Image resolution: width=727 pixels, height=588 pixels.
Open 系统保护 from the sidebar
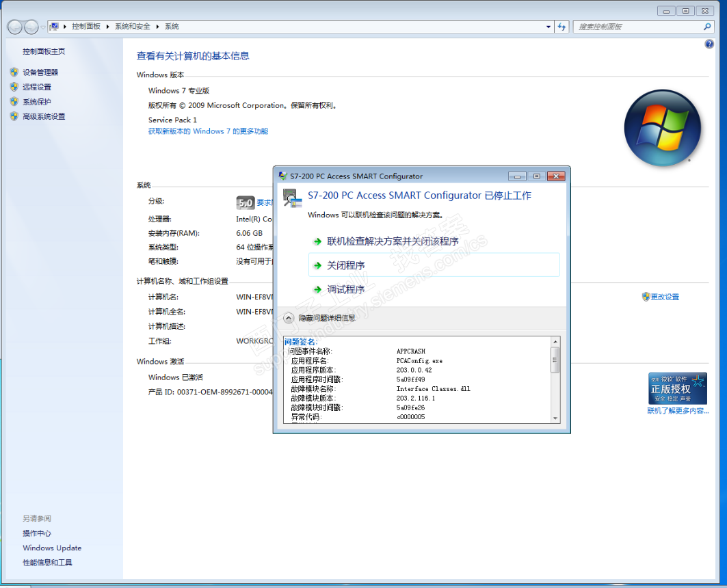tap(37, 102)
